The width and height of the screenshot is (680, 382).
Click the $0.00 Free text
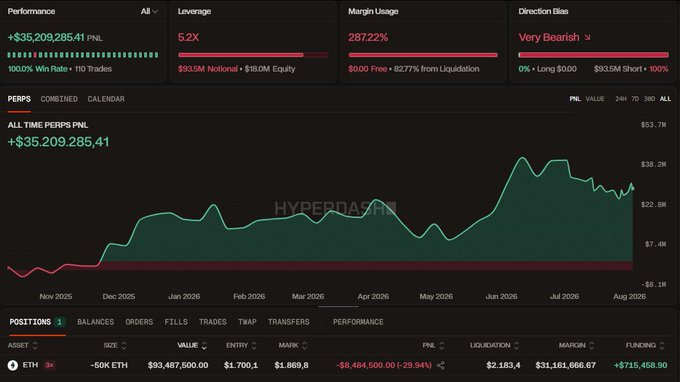pyautogui.click(x=367, y=69)
